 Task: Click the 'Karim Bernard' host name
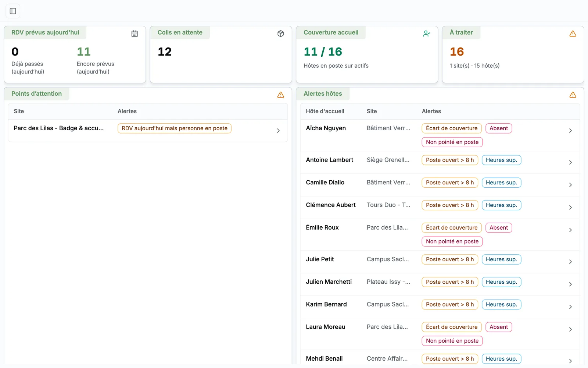pos(326,304)
